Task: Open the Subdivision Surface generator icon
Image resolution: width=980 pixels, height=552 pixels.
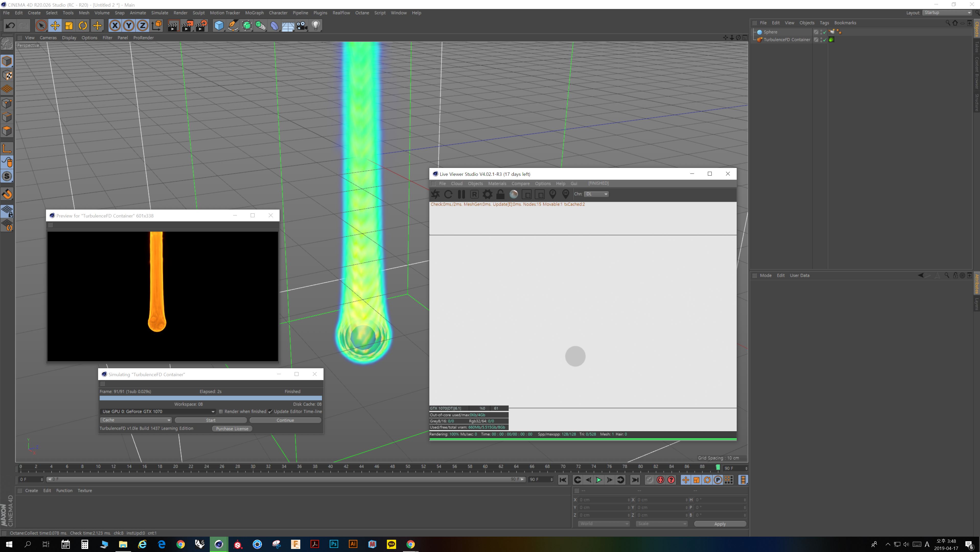Action: pyautogui.click(x=247, y=26)
